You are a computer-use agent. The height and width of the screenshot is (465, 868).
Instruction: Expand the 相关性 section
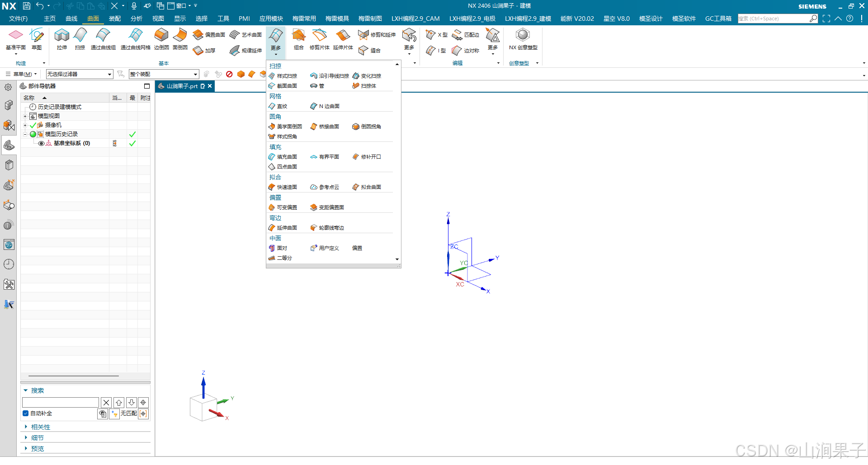click(x=26, y=427)
